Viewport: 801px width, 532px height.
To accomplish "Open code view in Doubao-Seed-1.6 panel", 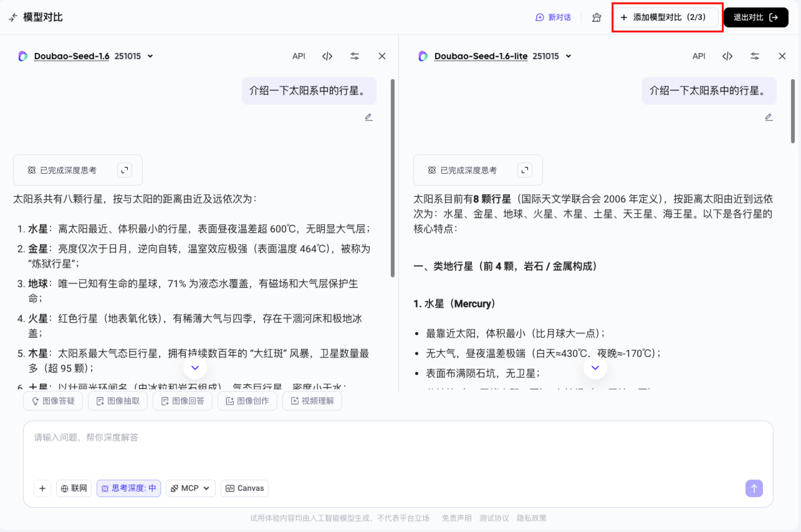I will click(327, 56).
